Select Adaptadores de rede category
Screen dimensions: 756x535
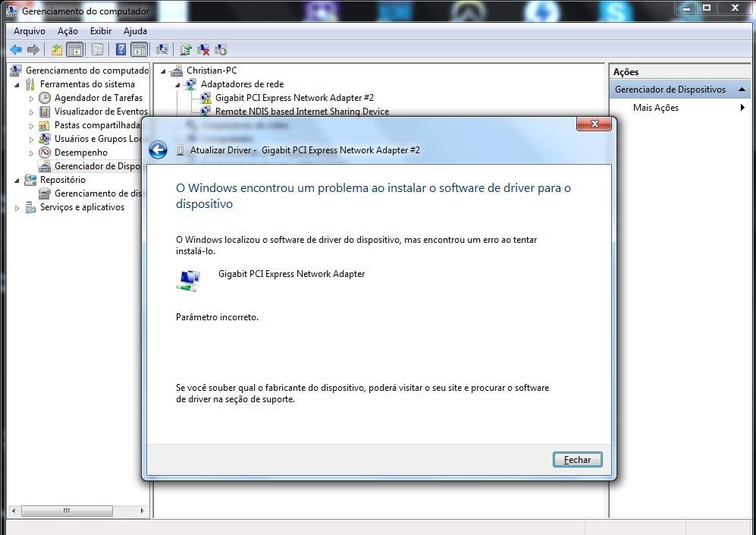tap(242, 84)
